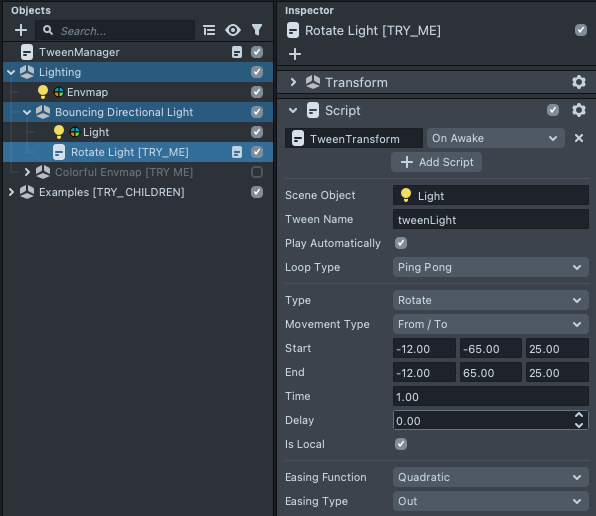Expand the Colorful Envmap tree node

pos(27,172)
